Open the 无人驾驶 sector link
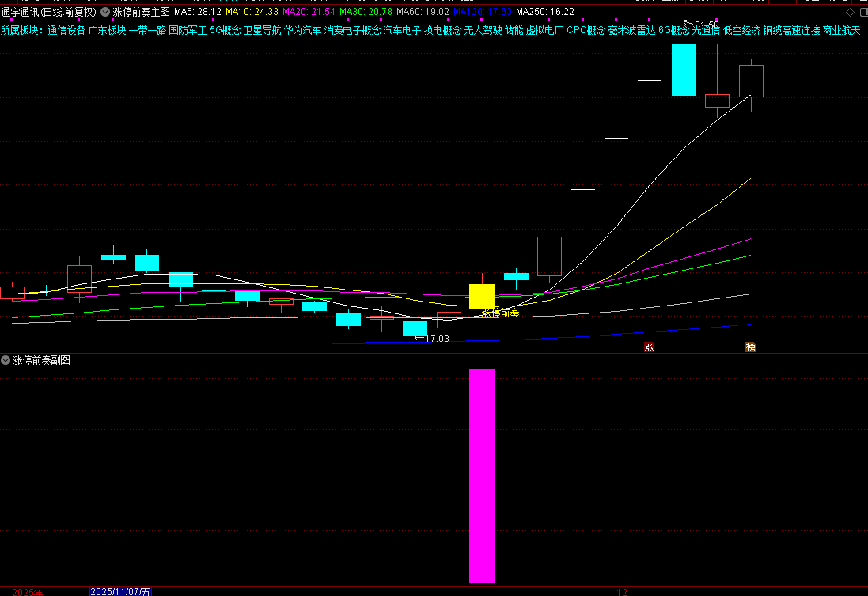The height and width of the screenshot is (596, 868). click(x=483, y=30)
